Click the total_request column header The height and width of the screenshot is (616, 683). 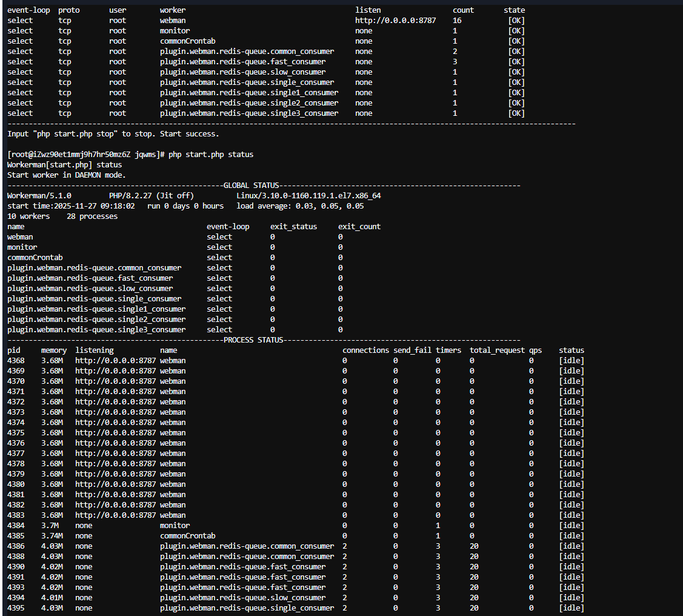[x=497, y=350]
